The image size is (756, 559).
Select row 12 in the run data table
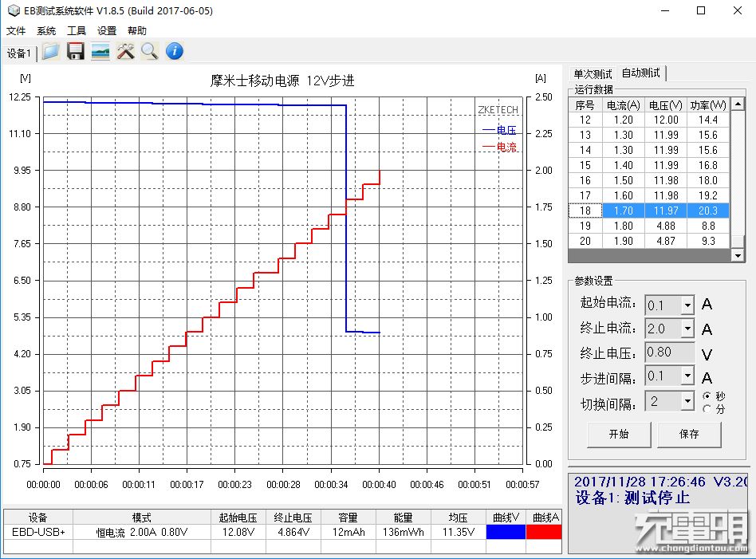coord(649,120)
